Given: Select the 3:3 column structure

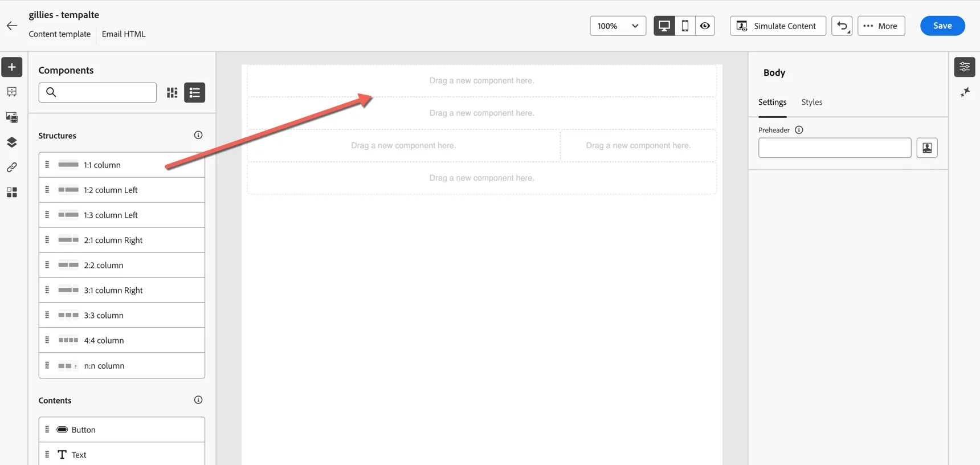Looking at the screenshot, I should [122, 316].
